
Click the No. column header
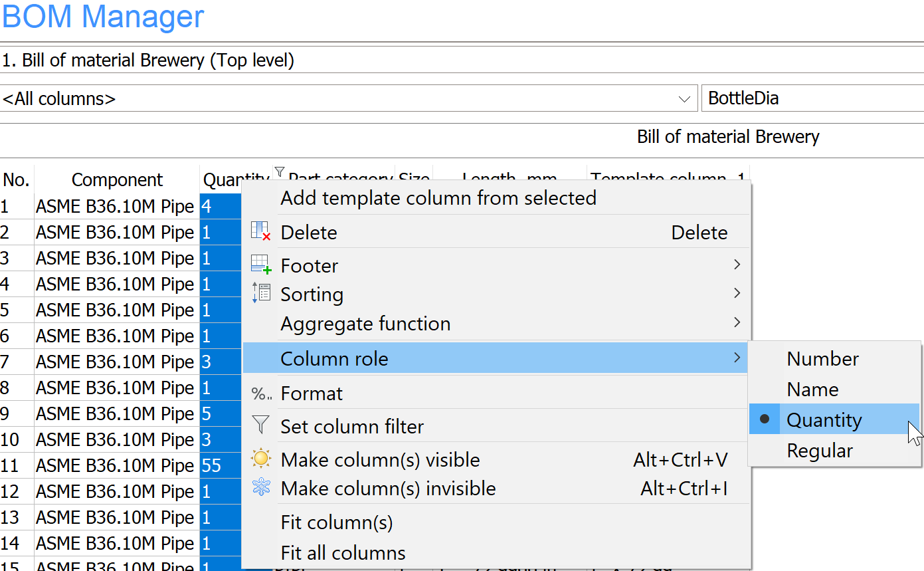click(x=17, y=180)
